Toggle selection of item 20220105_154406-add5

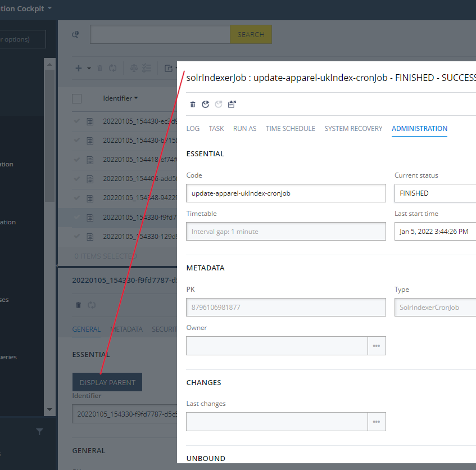coord(77,179)
